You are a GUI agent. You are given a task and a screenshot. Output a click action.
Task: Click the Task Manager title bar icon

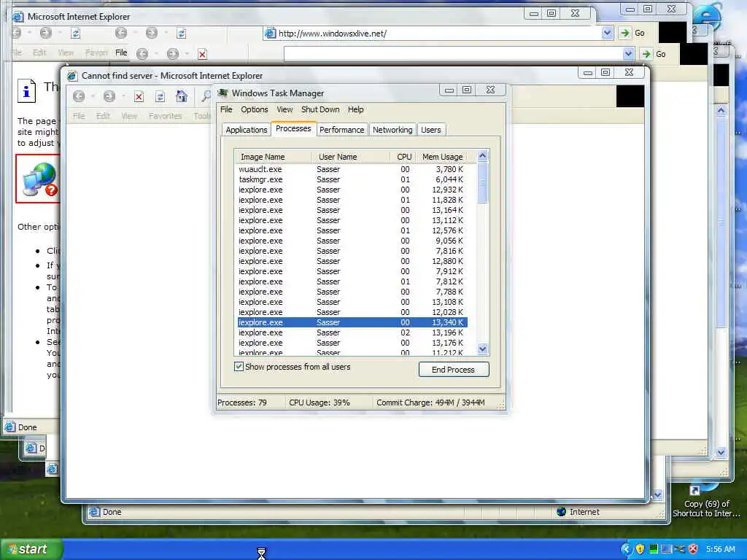[x=222, y=93]
